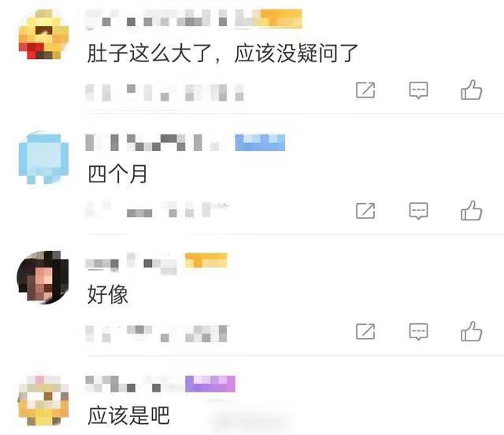
Task: Open the light blue avatar of second commenter
Action: tap(44, 157)
